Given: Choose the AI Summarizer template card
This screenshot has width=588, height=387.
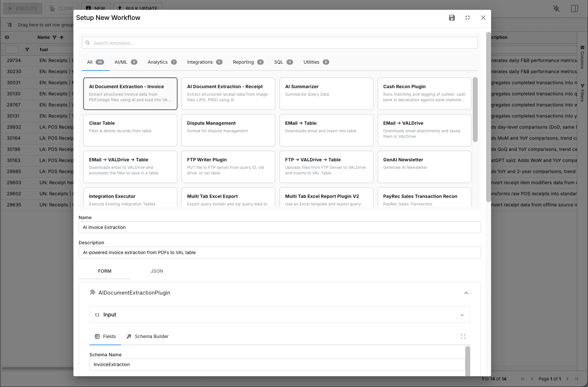Looking at the screenshot, I should tap(326, 94).
